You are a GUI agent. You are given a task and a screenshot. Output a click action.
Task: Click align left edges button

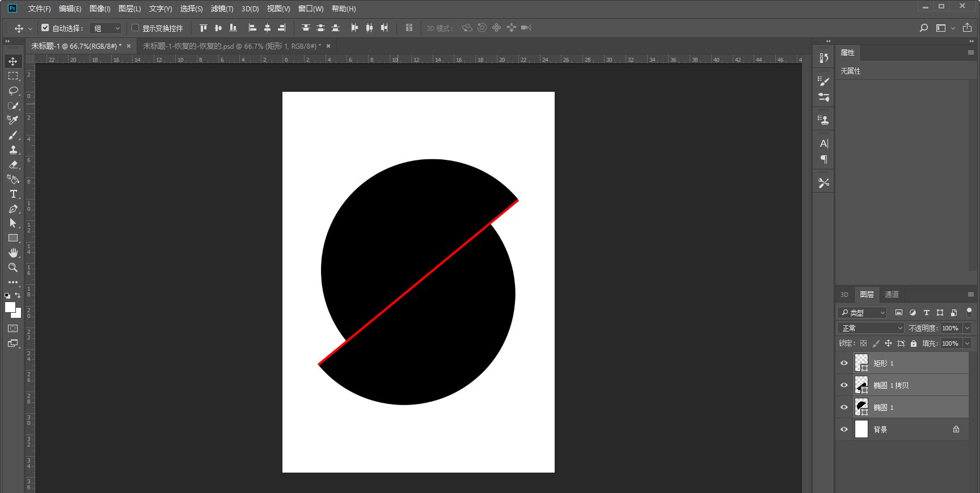(x=252, y=28)
